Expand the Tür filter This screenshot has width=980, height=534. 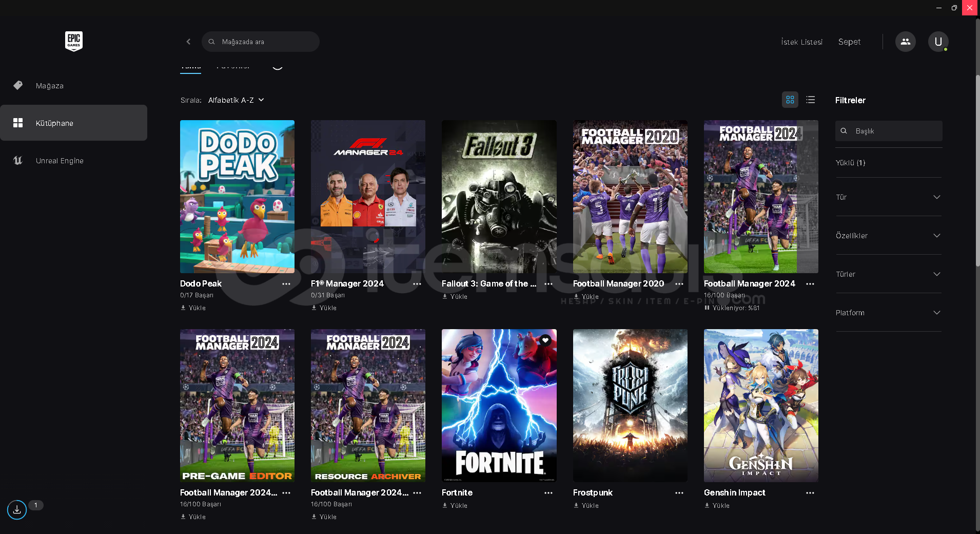pyautogui.click(x=889, y=197)
